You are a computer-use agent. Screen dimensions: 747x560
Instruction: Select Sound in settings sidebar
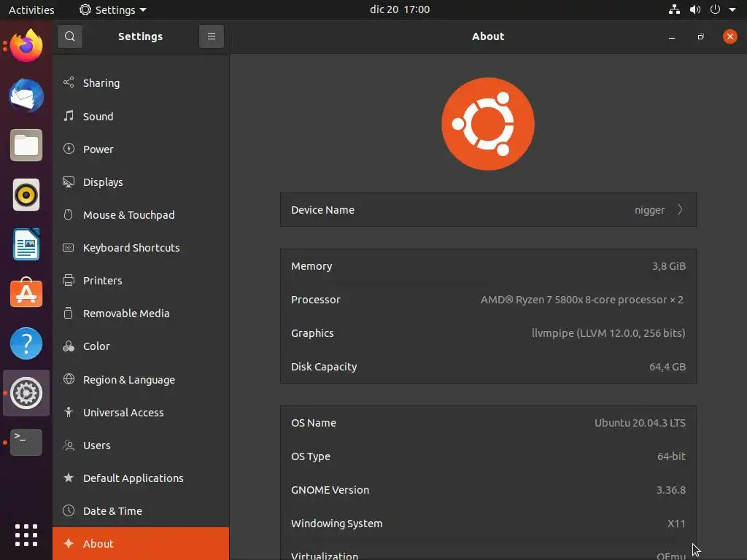click(x=141, y=116)
